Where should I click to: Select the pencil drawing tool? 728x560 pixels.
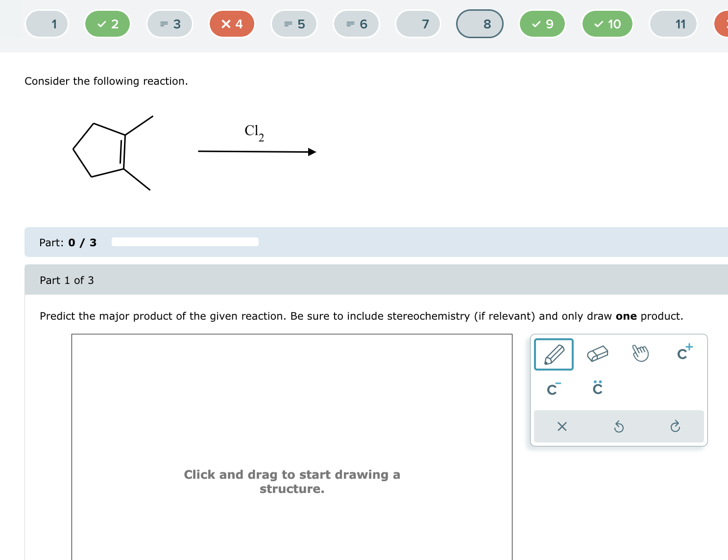553,354
